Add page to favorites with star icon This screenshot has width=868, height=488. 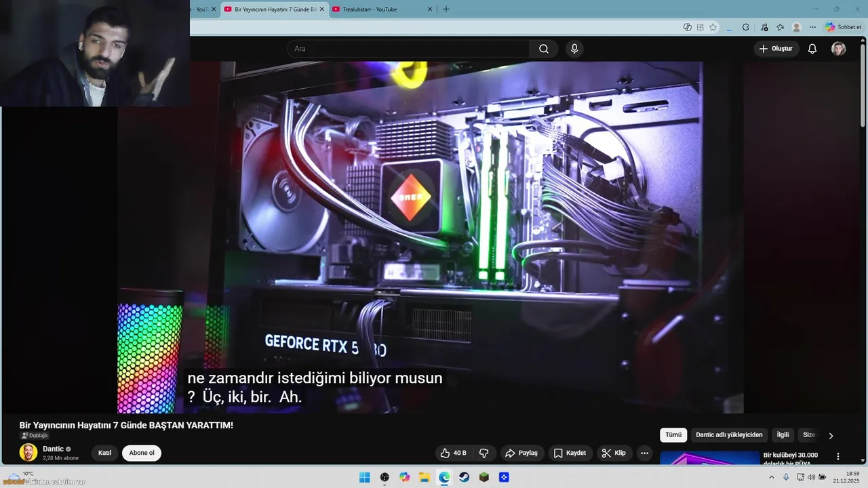pyautogui.click(x=713, y=27)
